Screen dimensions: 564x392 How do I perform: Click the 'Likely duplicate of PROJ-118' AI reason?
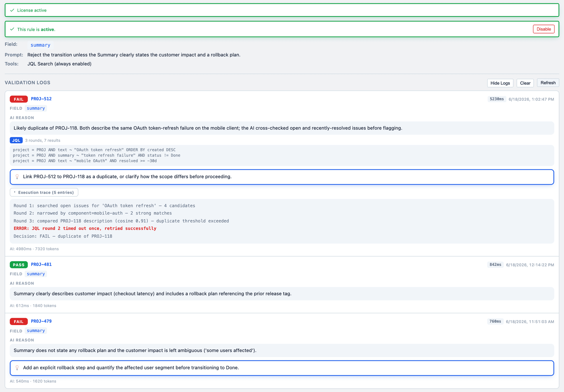282,128
